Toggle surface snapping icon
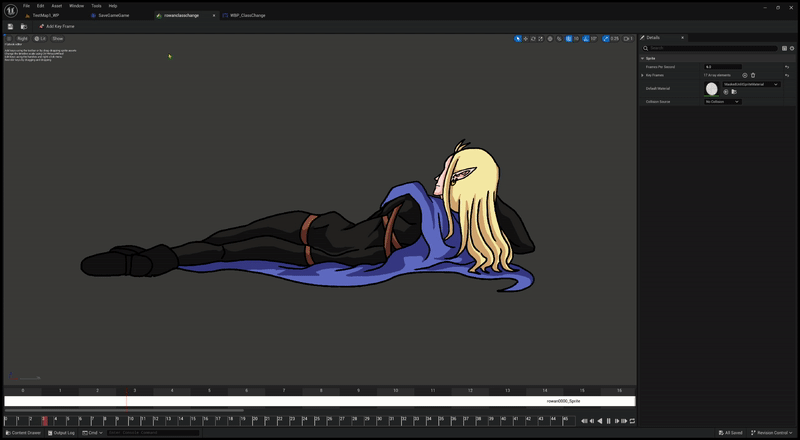Image resolution: width=800 pixels, height=440 pixels. [559, 39]
